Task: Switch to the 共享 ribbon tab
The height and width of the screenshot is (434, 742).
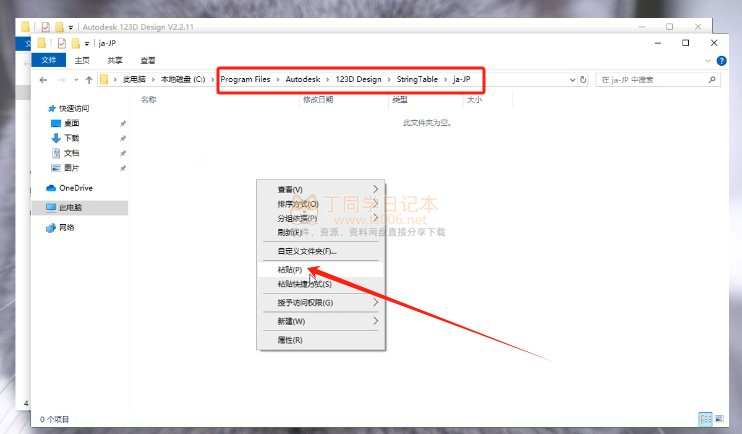Action: pyautogui.click(x=115, y=60)
